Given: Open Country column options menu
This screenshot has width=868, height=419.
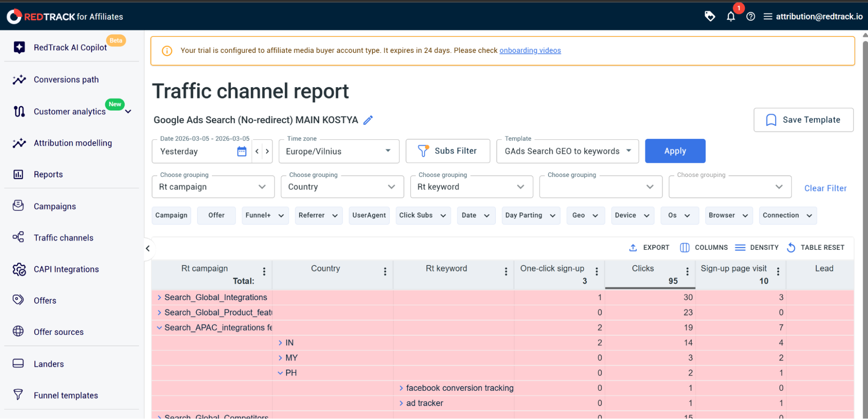Looking at the screenshot, I should coord(385,272).
